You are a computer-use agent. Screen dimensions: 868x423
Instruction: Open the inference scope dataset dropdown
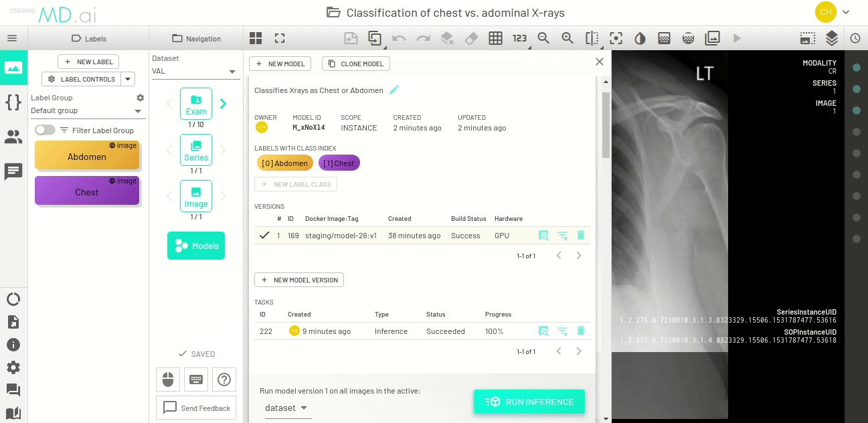(287, 408)
